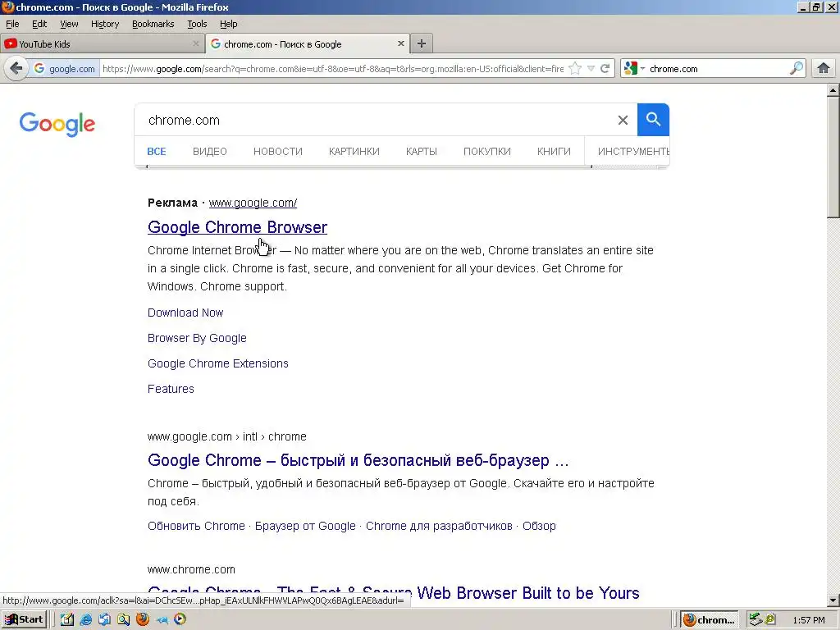Open Google Chrome – быстрый и безопасный result
Image resolution: width=840 pixels, height=630 pixels.
pos(358,460)
